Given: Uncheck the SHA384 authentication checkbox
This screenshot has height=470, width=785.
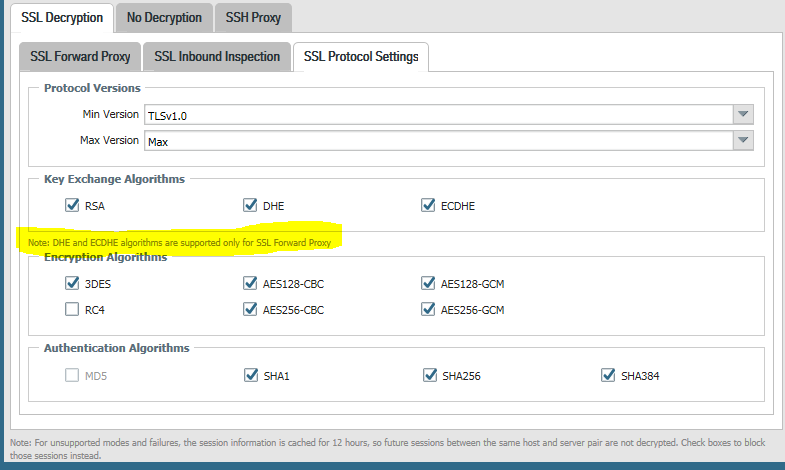Looking at the screenshot, I should [x=608, y=375].
